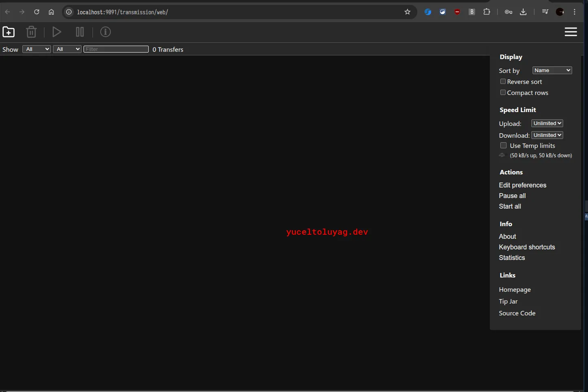Viewport: 588px width, 392px height.
Task: Click the browser address bar URL
Action: coord(122,12)
